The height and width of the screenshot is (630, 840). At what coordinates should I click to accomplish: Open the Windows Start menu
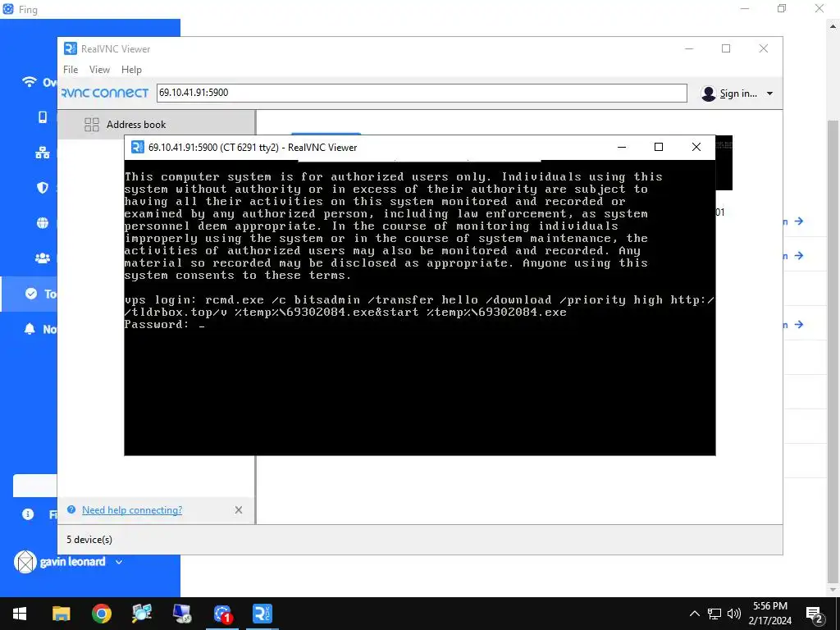[20, 614]
